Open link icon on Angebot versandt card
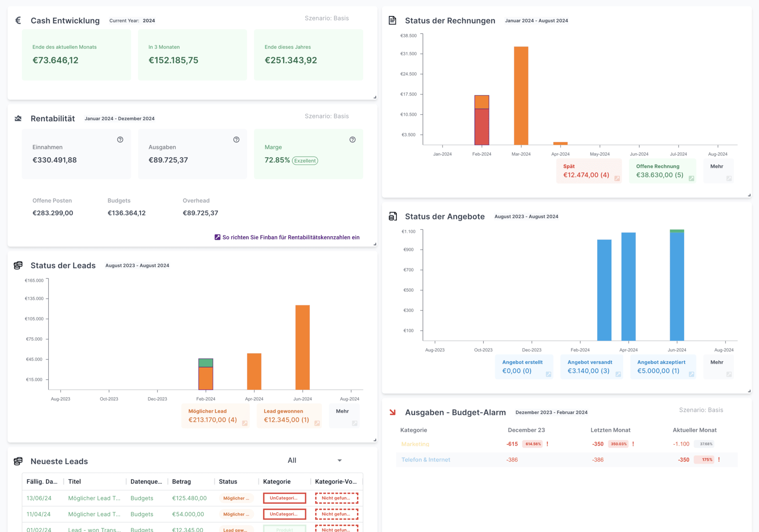Viewport: 759px width, 532px height. (618, 375)
